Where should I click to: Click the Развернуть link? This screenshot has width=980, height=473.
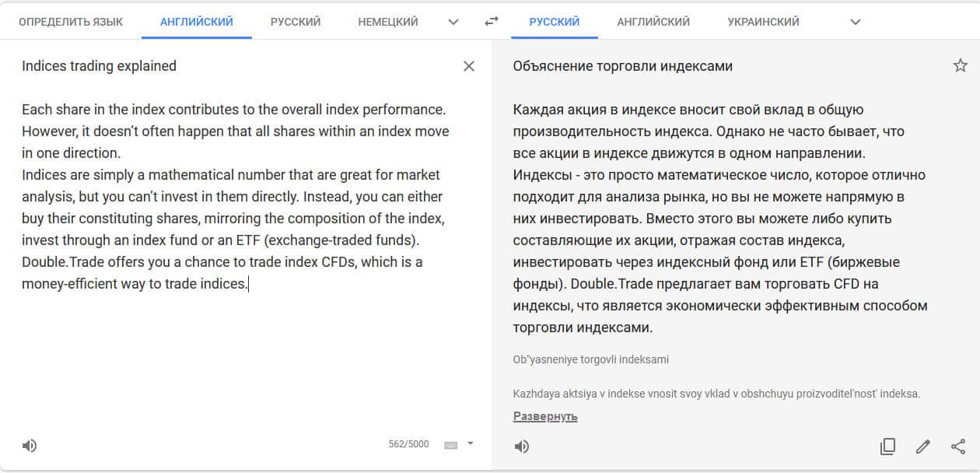click(545, 416)
